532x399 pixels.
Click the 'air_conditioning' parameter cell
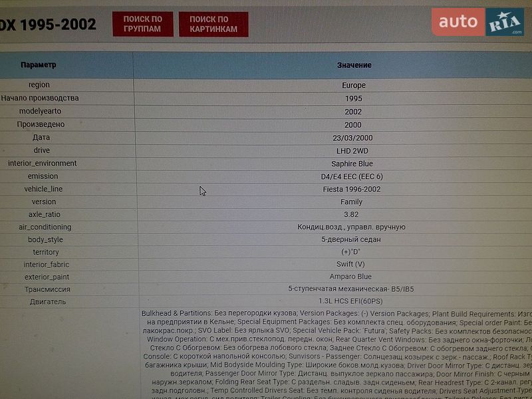click(45, 227)
